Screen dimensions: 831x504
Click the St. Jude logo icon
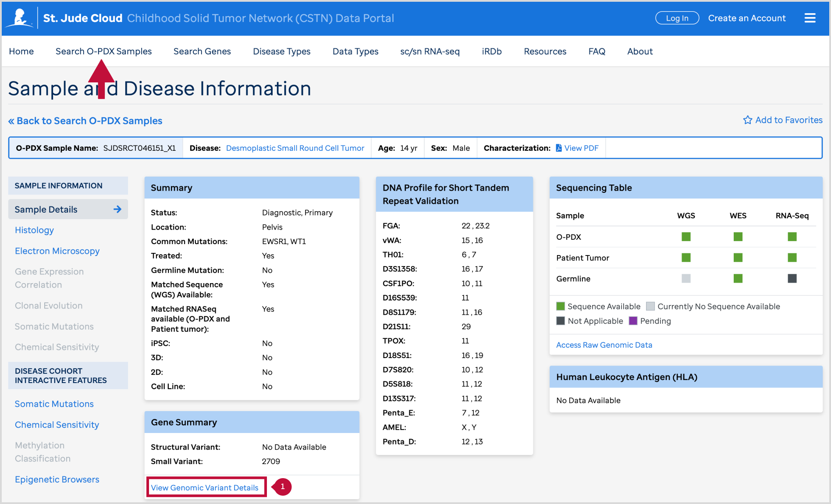coord(19,18)
